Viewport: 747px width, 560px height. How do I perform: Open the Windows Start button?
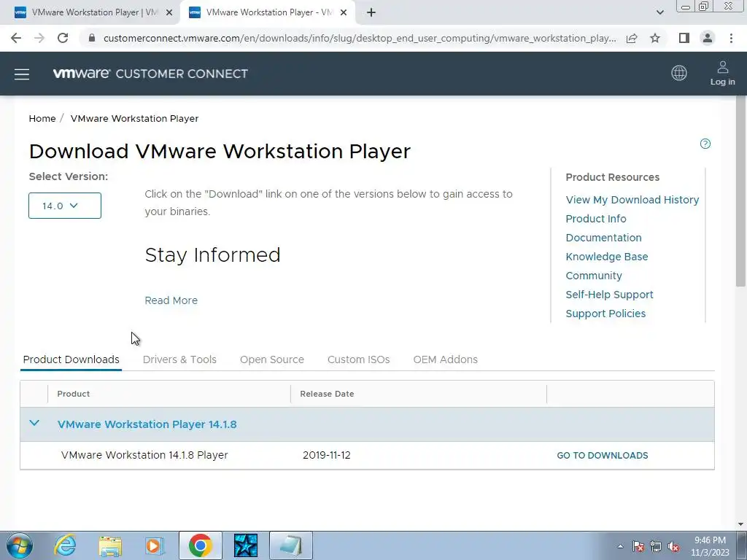click(x=20, y=545)
